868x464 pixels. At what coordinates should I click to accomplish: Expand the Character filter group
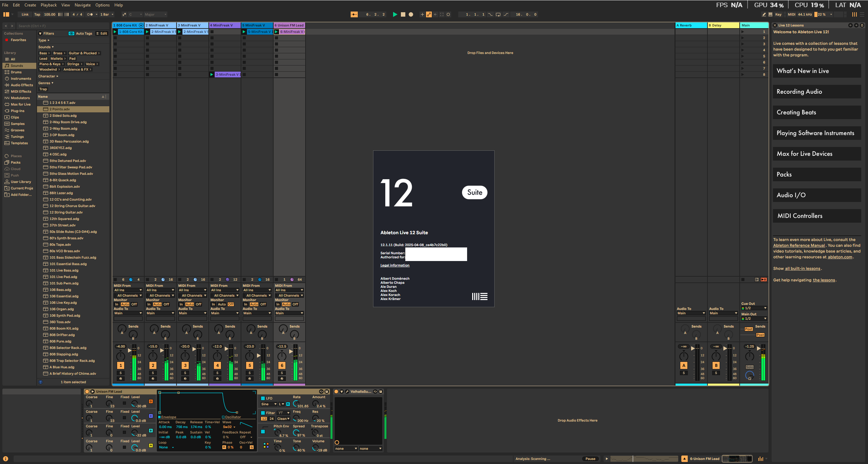tap(49, 76)
